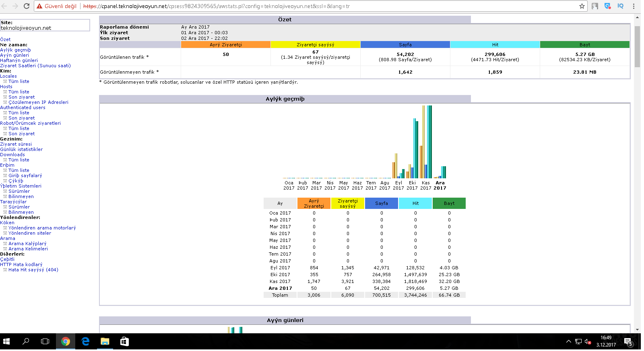Open the "Özet" sidebar link
This screenshot has width=644, height=351.
[x=5, y=39]
